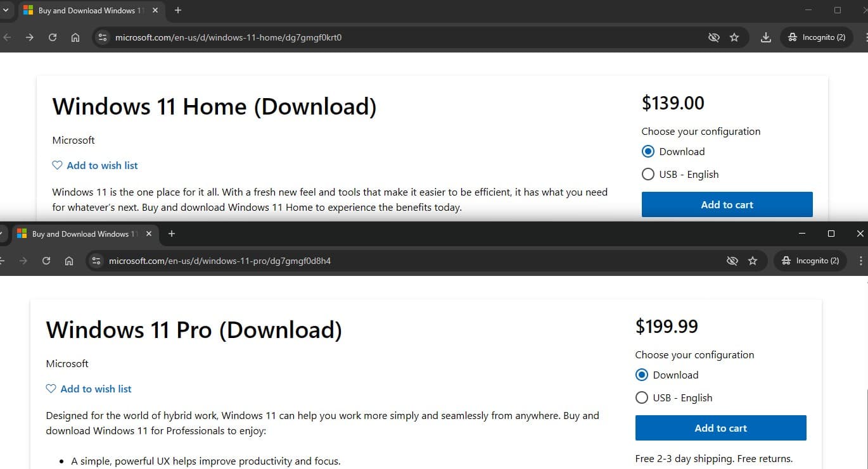Select Download configuration for Windows 11 Home
This screenshot has height=469, width=868.
(648, 152)
